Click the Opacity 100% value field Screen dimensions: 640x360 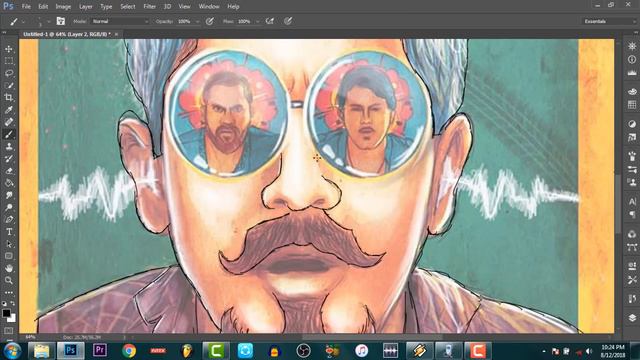[185, 21]
